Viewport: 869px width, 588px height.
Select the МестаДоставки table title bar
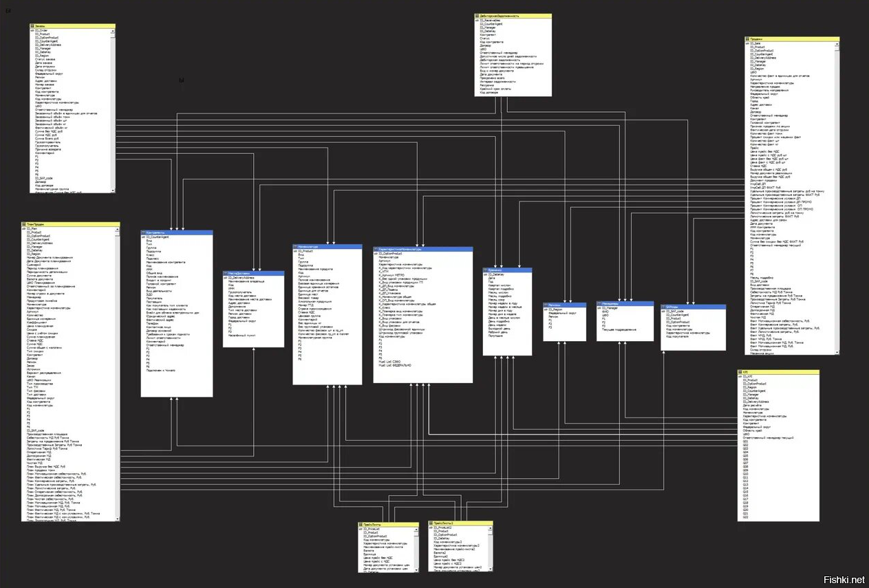pos(254,274)
